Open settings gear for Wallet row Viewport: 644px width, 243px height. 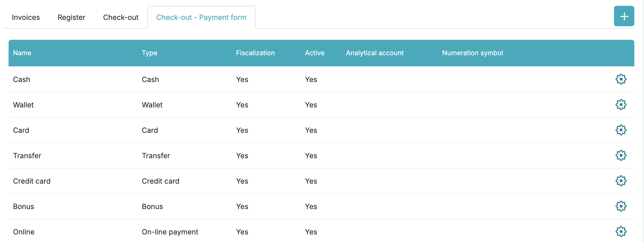[621, 105]
